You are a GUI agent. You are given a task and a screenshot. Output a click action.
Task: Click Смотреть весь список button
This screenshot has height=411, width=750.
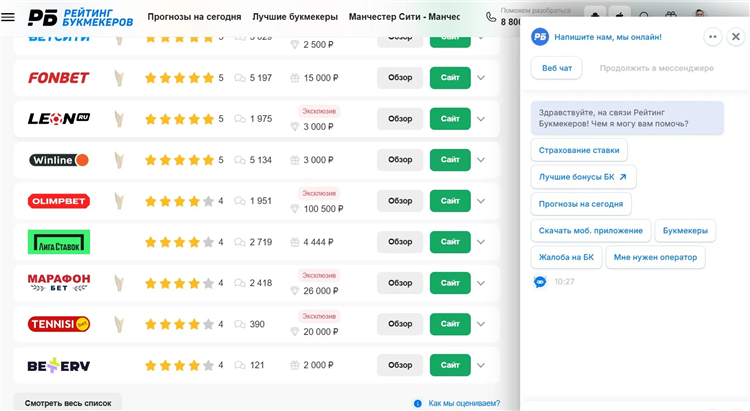68,403
